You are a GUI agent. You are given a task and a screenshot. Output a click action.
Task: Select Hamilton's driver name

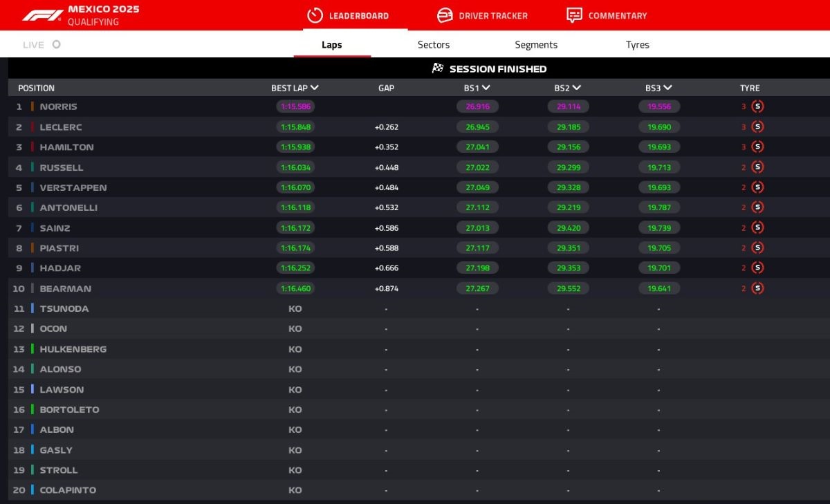66,147
